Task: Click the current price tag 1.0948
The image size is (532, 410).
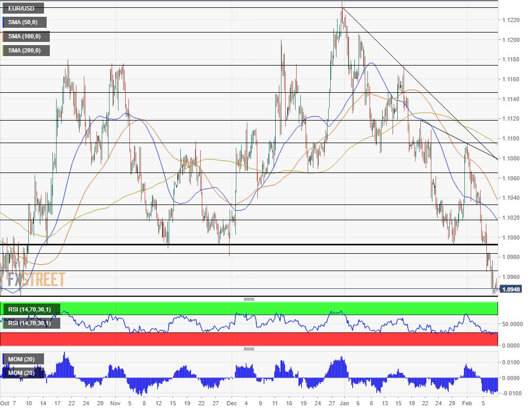Action: click(511, 289)
